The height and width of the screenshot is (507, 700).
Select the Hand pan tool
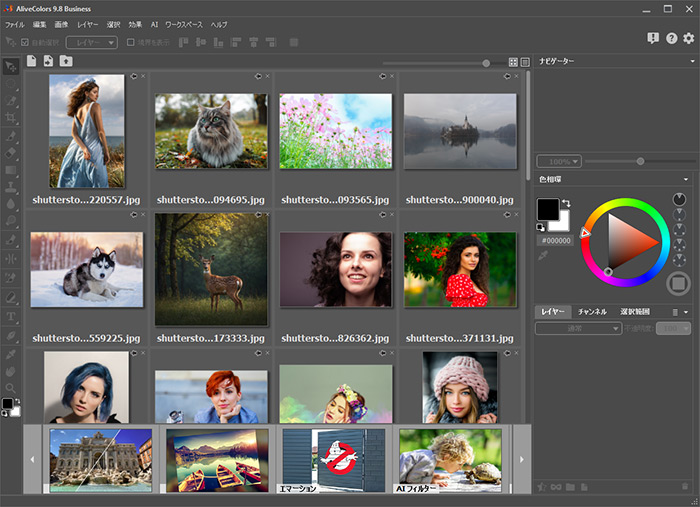point(11,371)
